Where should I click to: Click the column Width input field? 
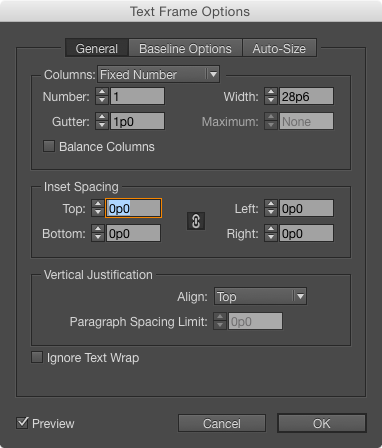click(x=306, y=96)
